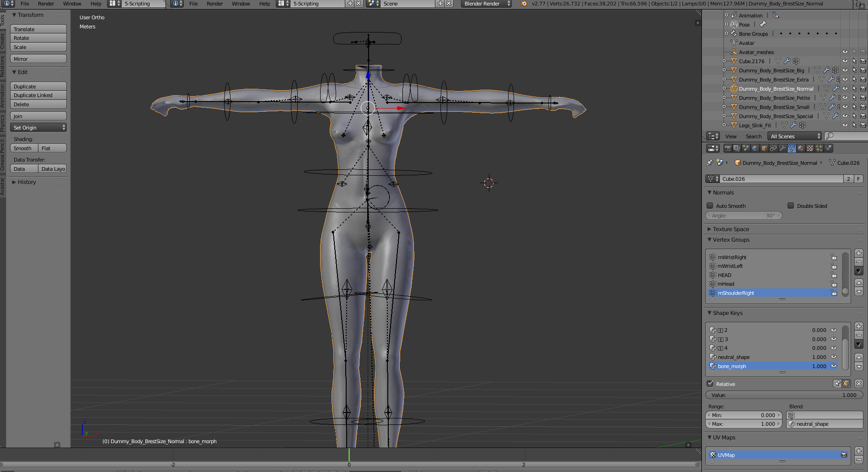The image size is (868, 472).
Task: Toggle lock on mWristRight vertex group
Action: (x=834, y=257)
